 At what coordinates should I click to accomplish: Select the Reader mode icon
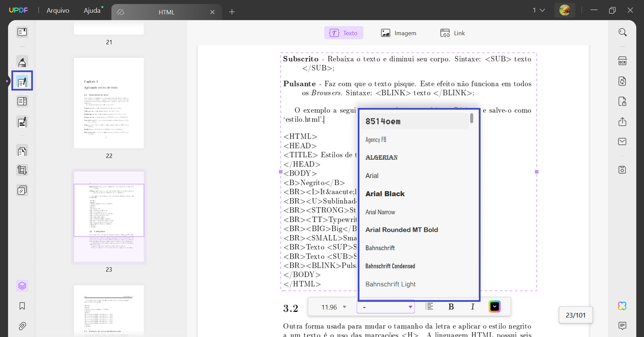[22, 32]
